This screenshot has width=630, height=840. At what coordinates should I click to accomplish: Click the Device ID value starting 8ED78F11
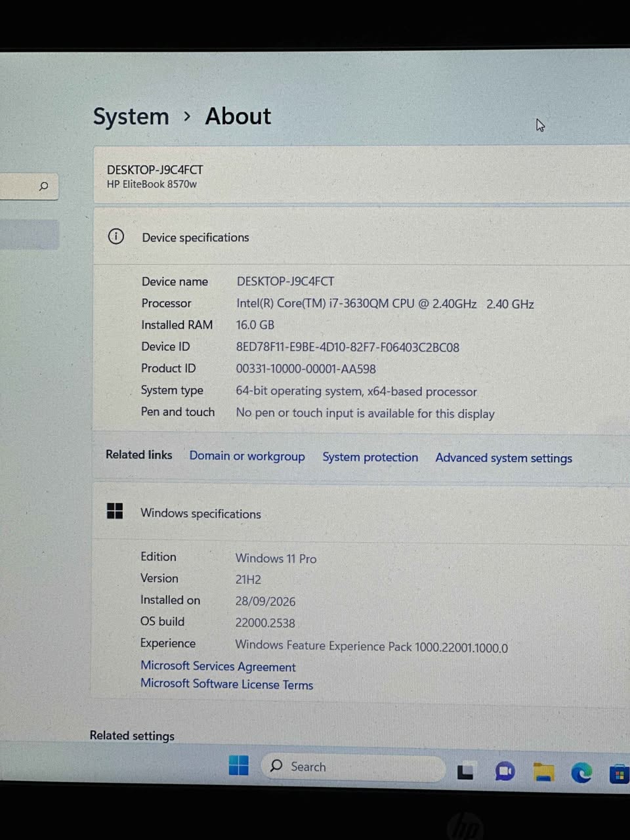348,347
